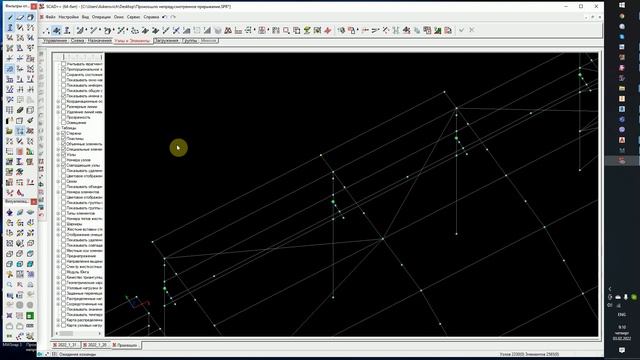The height and width of the screenshot is (360, 640).
Task: Enable the Номера узлов checkbox
Action: point(63,160)
